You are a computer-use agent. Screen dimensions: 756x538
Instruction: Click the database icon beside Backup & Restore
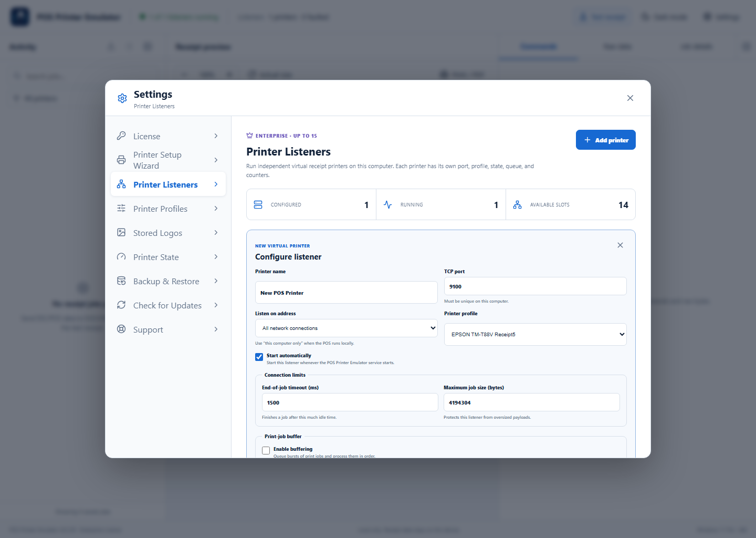tap(121, 281)
